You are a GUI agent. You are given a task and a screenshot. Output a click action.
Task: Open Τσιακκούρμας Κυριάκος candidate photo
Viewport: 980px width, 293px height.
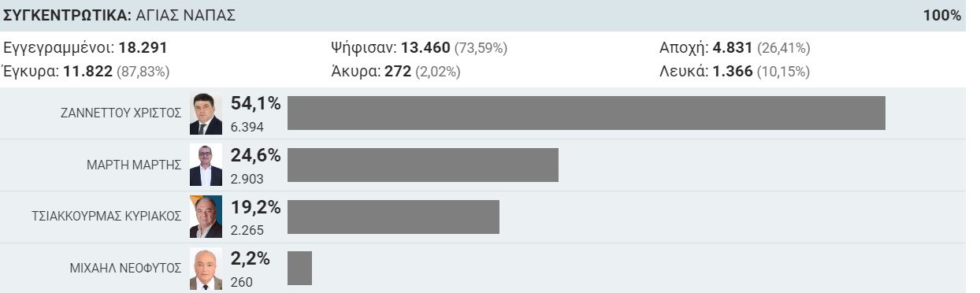[206, 217]
